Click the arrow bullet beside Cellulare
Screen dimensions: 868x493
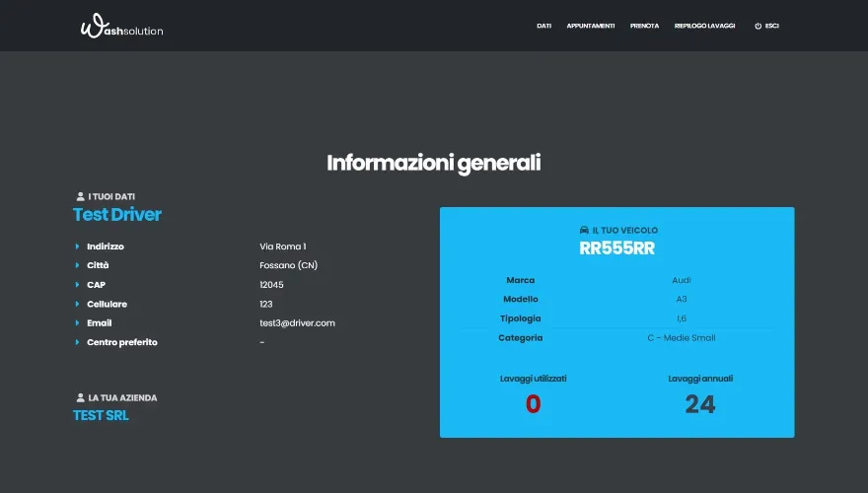(x=77, y=304)
